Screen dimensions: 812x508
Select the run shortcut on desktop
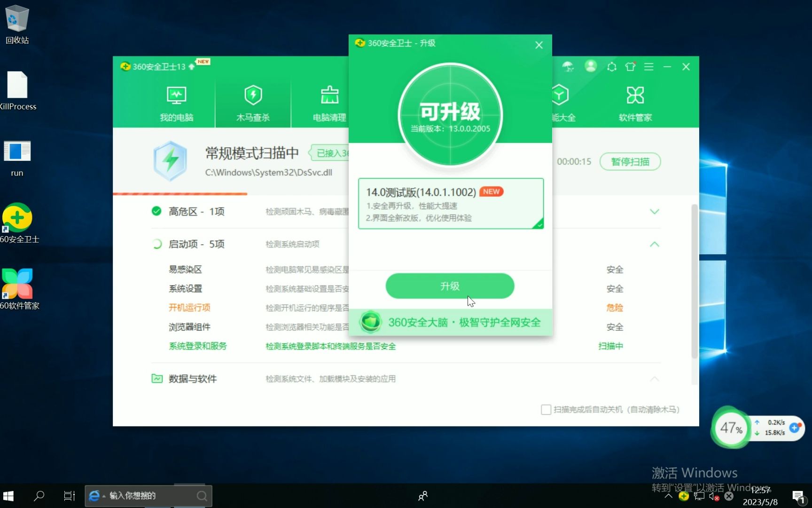tap(17, 159)
